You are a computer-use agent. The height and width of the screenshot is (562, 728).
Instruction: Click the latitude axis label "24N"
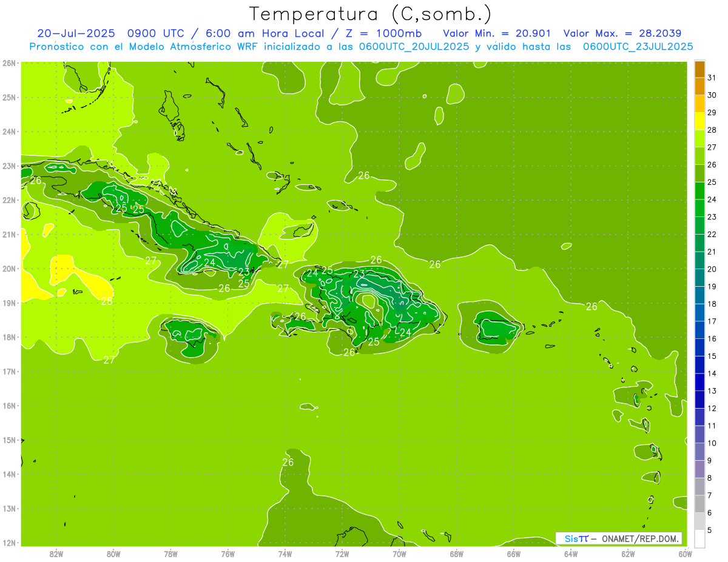9,132
